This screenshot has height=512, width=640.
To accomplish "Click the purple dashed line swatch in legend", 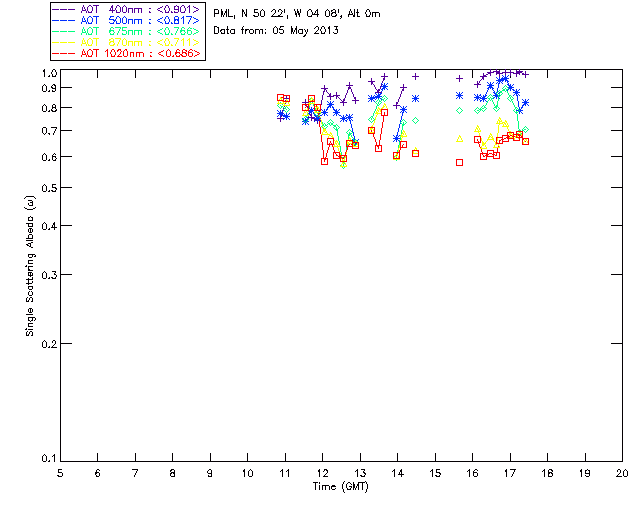I will tap(64, 9).
